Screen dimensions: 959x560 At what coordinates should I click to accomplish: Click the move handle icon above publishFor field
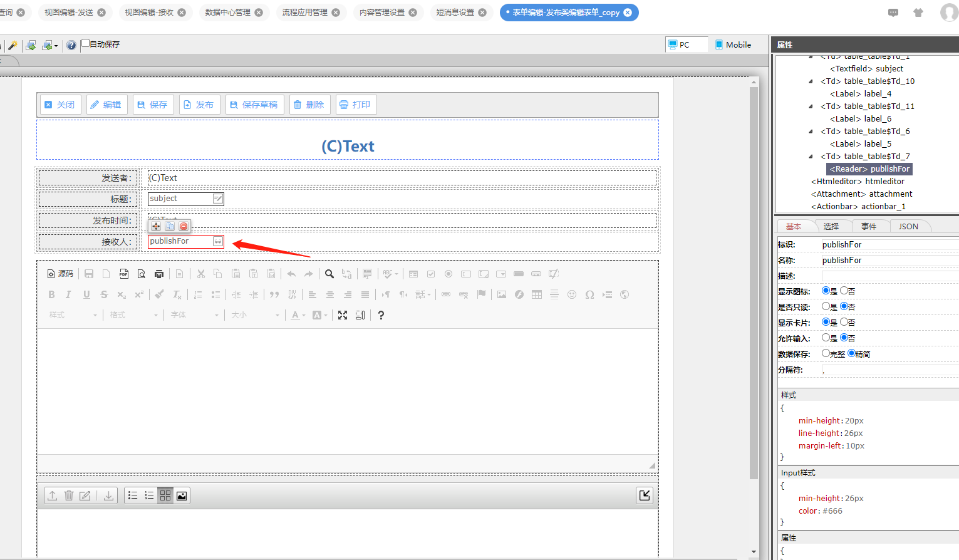click(156, 226)
